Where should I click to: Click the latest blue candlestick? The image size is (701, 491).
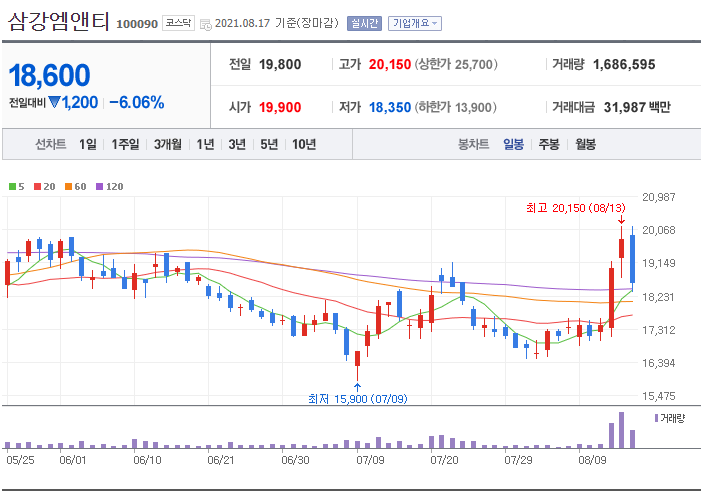tap(633, 259)
